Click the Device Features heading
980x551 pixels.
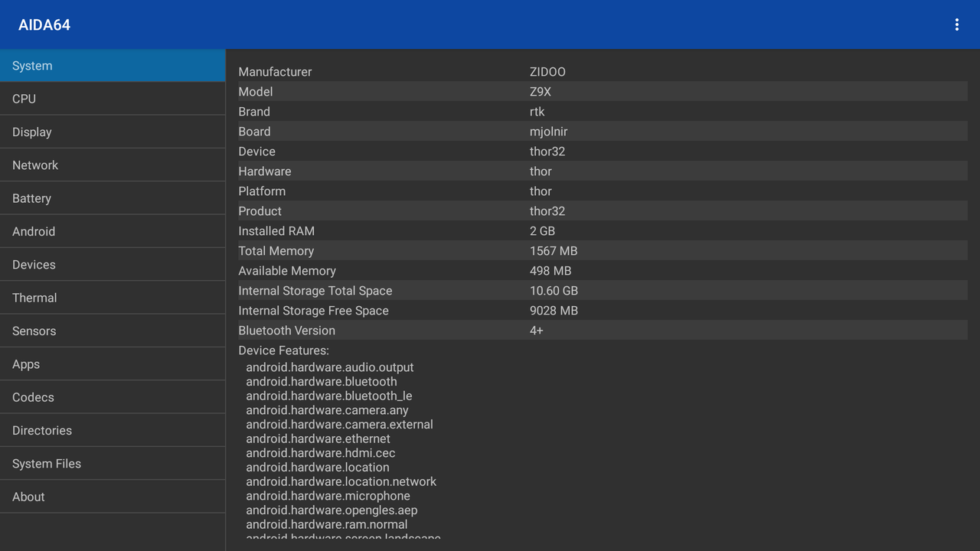(x=283, y=350)
